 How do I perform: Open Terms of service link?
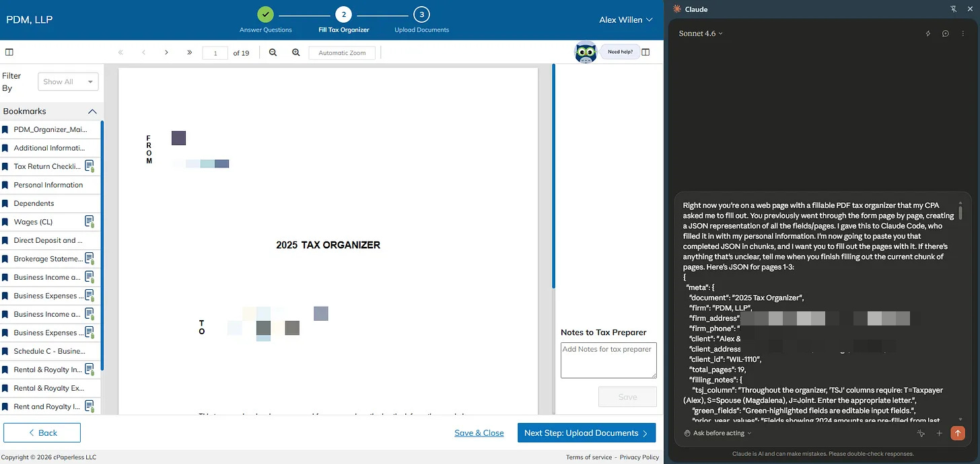pos(589,457)
